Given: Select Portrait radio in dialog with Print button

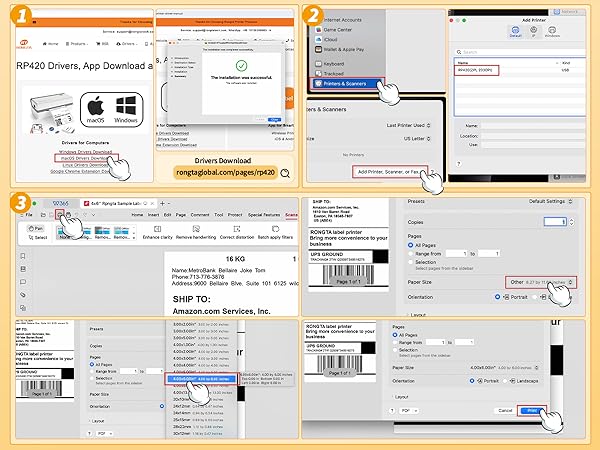Looking at the screenshot, I should click(472, 381).
